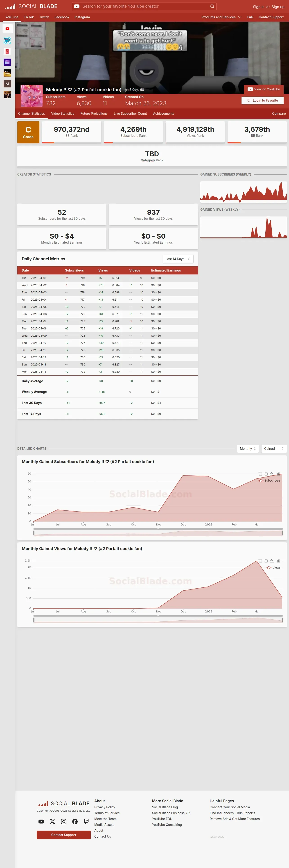This screenshot has height=868, width=289.
Task: Switch to the Instagram platform tab
Action: pos(82,17)
